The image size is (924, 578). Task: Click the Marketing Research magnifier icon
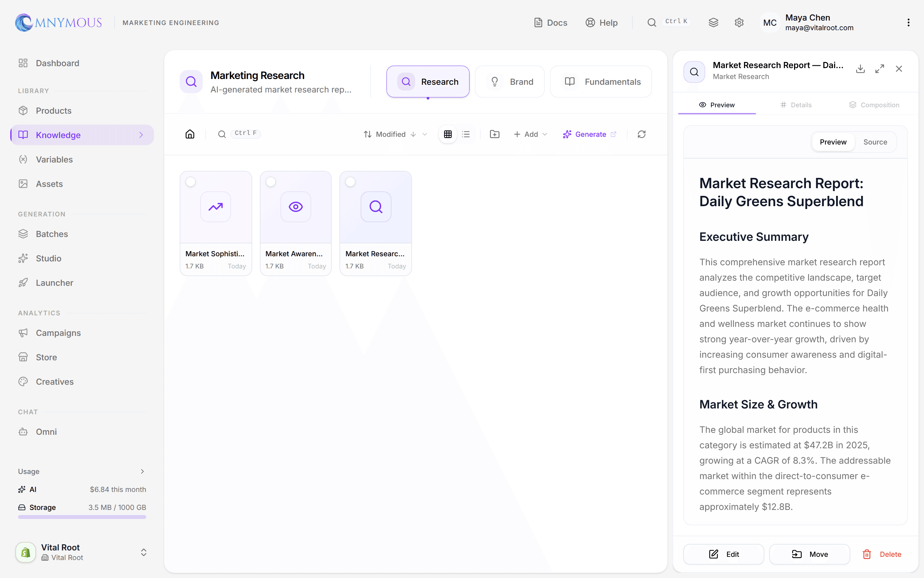(x=191, y=82)
